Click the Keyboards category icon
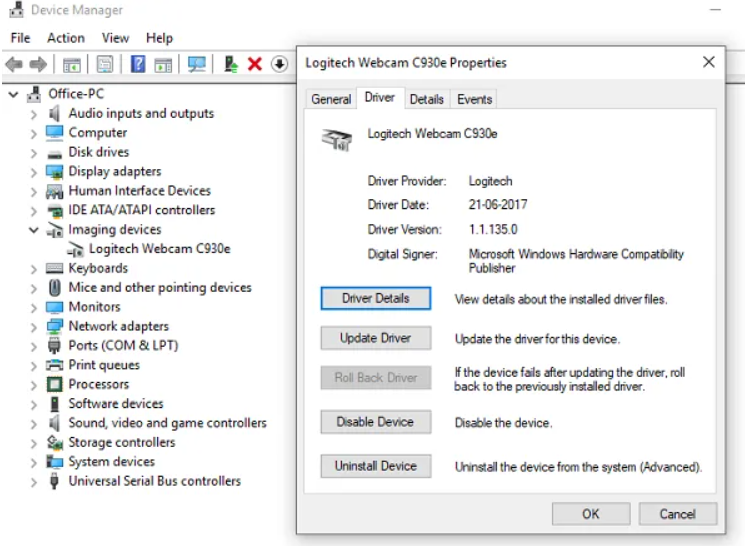The width and height of the screenshot is (745, 546). (55, 268)
